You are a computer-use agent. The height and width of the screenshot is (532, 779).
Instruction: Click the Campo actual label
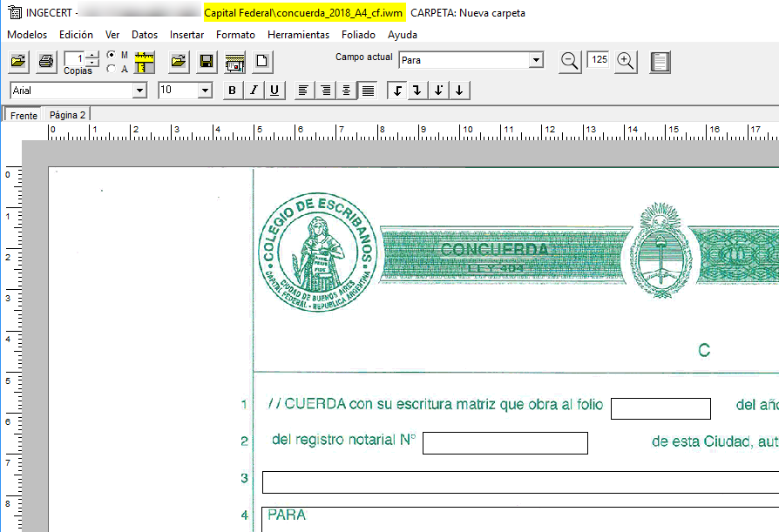coord(363,57)
